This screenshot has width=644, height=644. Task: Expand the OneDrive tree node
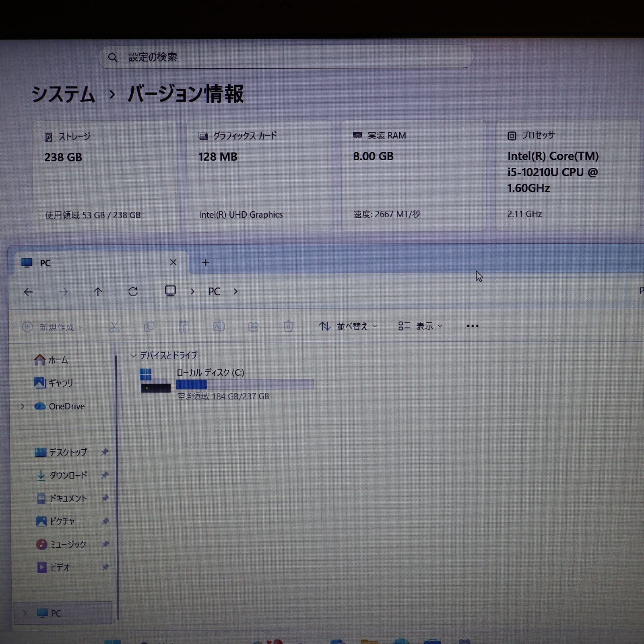tap(23, 406)
